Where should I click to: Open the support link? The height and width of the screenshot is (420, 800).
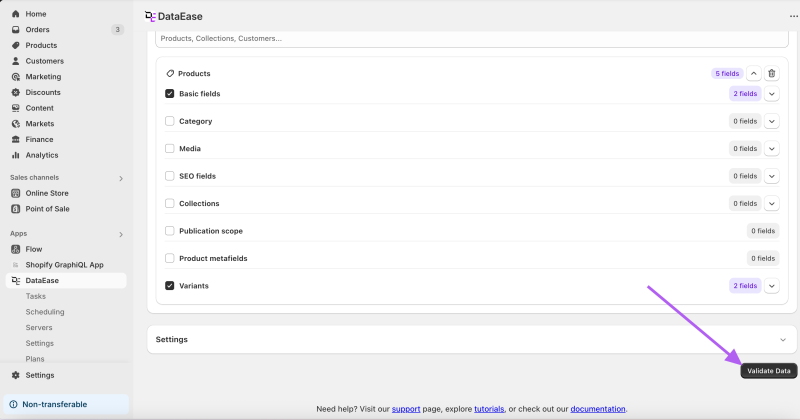pos(406,409)
